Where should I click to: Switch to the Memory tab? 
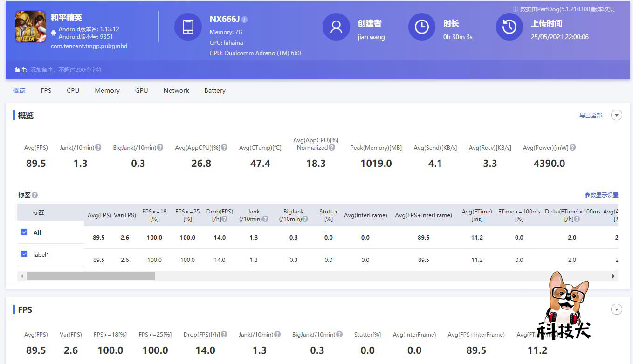(107, 90)
